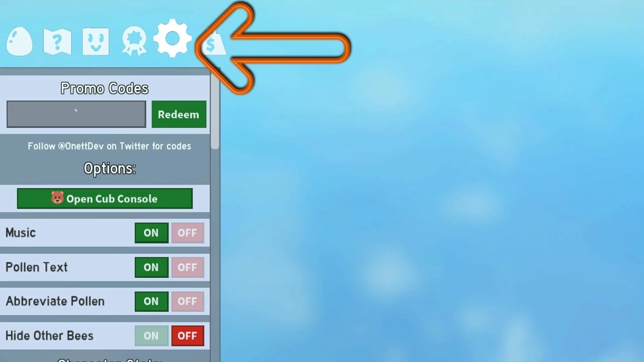Select the promo code input field
This screenshot has height=362, width=644.
(x=75, y=114)
